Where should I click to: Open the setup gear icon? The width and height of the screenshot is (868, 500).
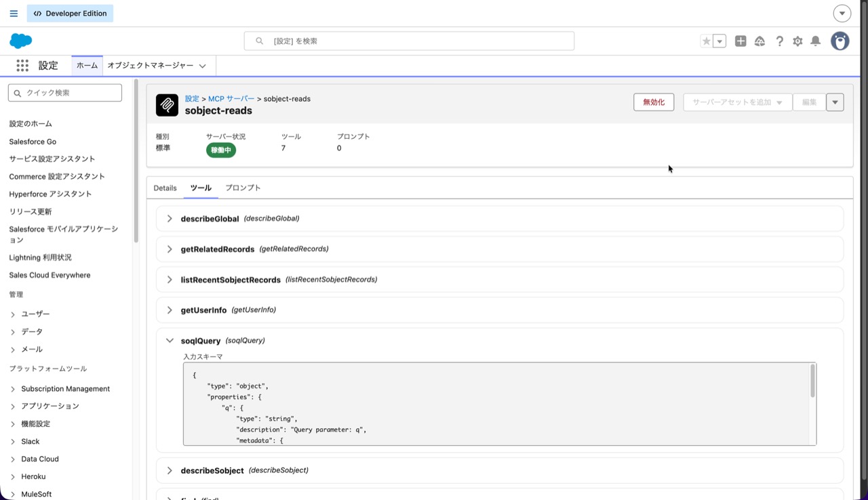pos(797,41)
